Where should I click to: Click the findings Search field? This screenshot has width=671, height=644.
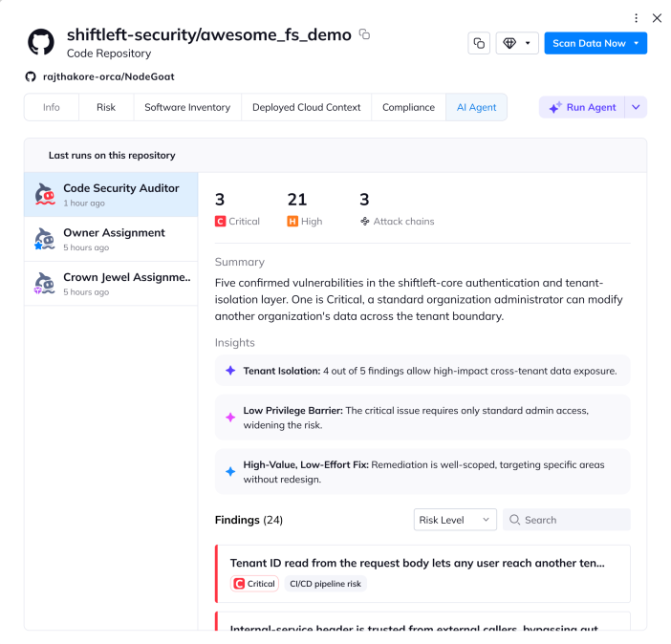(x=567, y=520)
